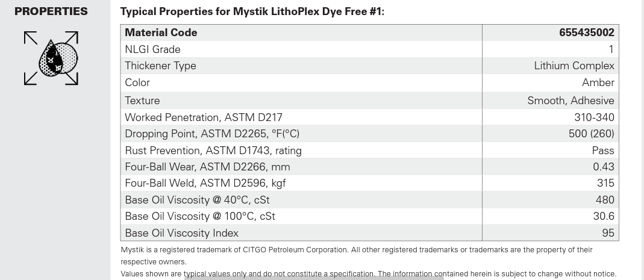Click the PROPERTIES section heading
This screenshot has height=280, width=644.
pyautogui.click(x=51, y=11)
